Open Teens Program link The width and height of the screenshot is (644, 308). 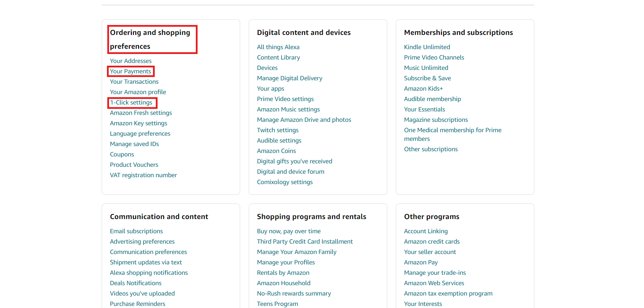click(x=278, y=304)
